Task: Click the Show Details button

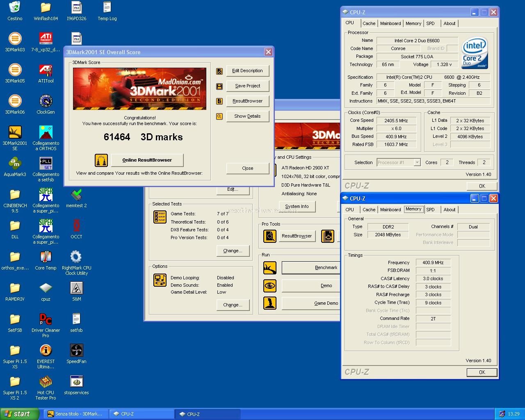Action: tap(247, 116)
